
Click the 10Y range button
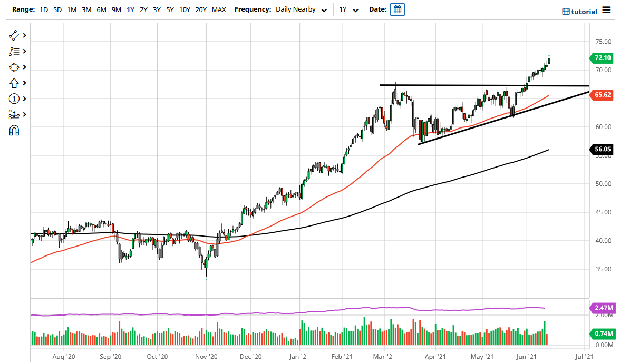pyautogui.click(x=185, y=9)
